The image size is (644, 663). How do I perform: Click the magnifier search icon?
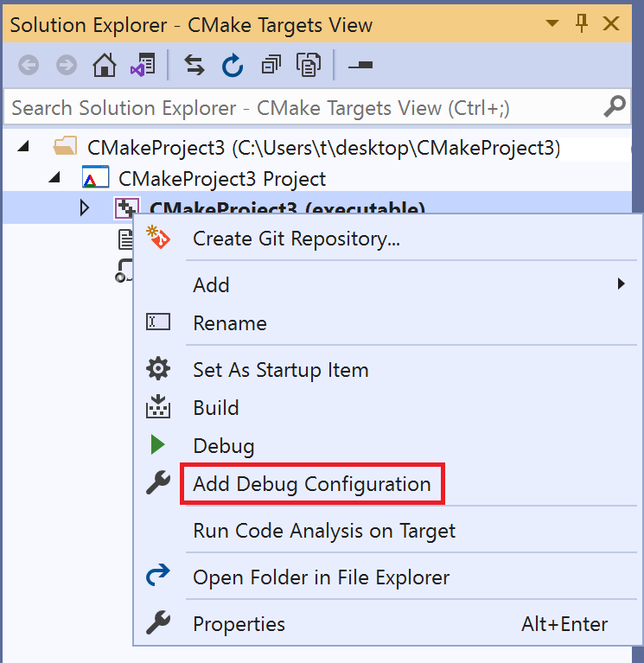[x=615, y=106]
